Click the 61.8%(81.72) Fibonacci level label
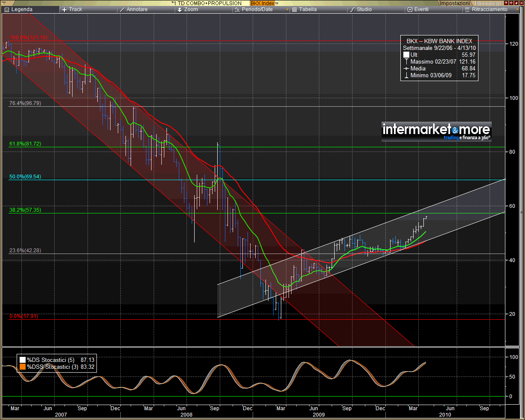Image resolution: width=525 pixels, height=420 pixels. click(x=25, y=144)
